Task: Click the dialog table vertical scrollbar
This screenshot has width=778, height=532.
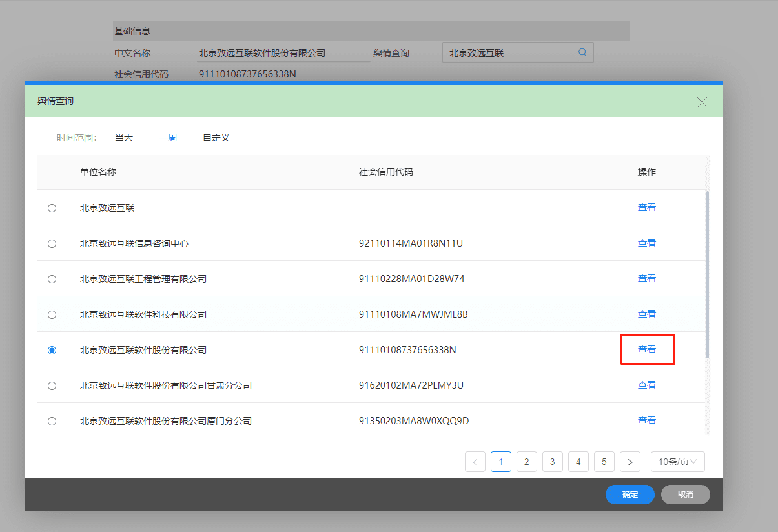Action: (708, 274)
